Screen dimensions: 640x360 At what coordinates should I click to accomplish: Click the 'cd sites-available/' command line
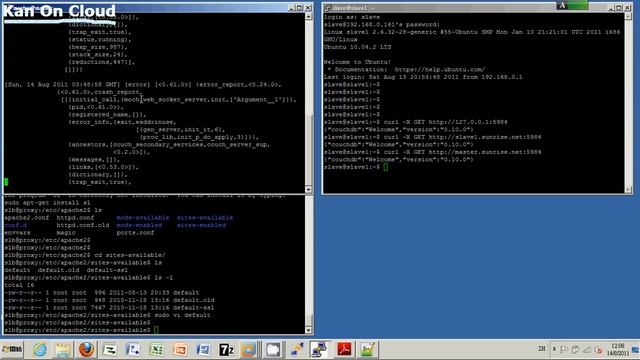coord(85,255)
